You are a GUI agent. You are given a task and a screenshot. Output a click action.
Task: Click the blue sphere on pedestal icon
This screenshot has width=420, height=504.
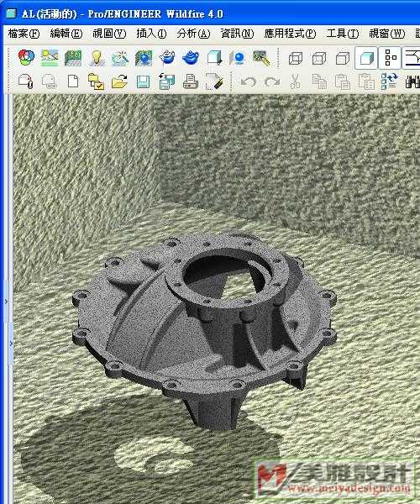pyautogui.click(x=238, y=58)
